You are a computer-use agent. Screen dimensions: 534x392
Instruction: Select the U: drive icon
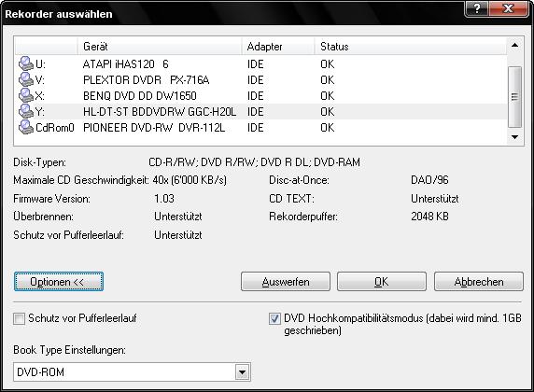pyautogui.click(x=25, y=63)
